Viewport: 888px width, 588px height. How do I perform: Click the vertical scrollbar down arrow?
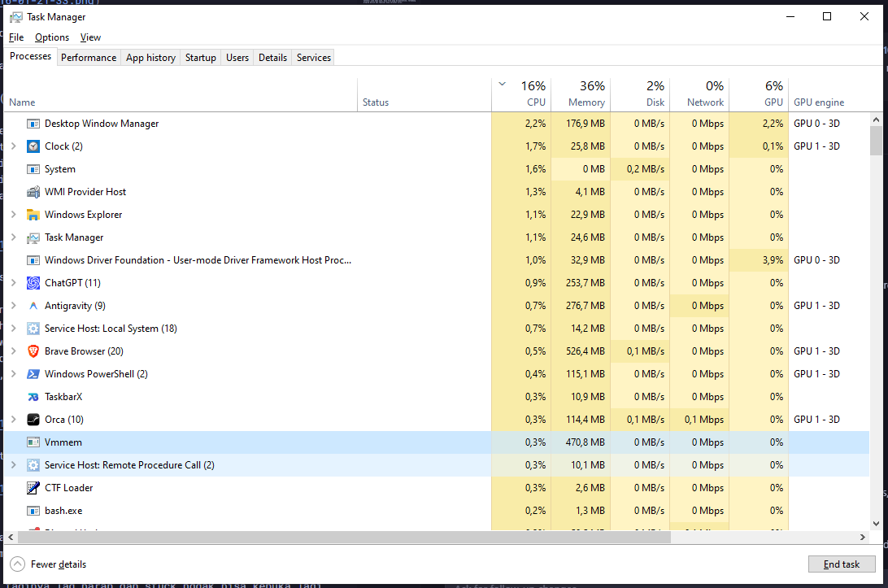click(x=876, y=524)
